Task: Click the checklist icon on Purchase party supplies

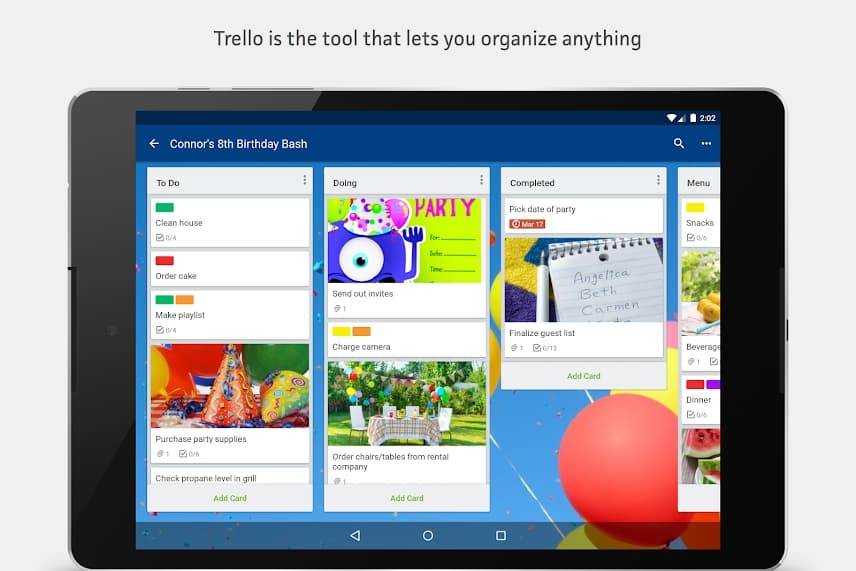Action: 183,454
